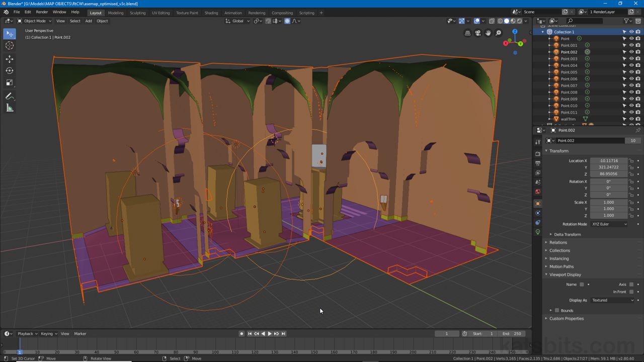
Task: Activate the Scale tool
Action: pyautogui.click(x=10, y=82)
